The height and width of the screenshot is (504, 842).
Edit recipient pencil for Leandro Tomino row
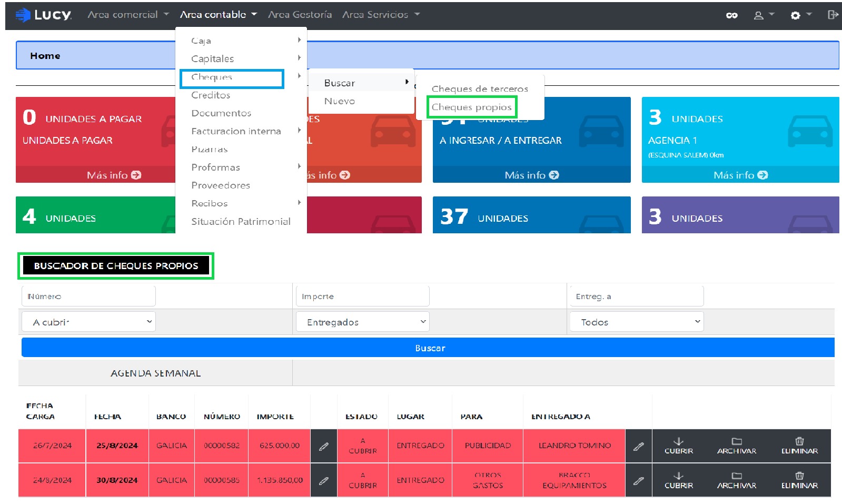point(638,446)
